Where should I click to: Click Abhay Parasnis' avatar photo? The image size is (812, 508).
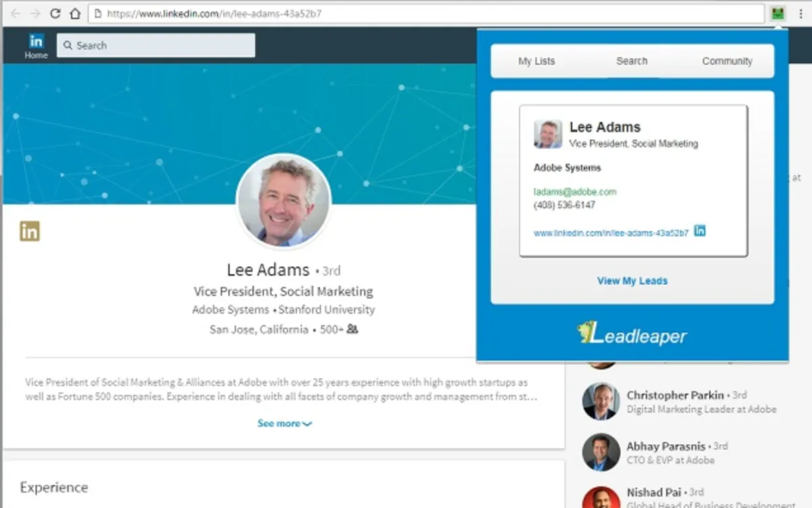click(601, 452)
